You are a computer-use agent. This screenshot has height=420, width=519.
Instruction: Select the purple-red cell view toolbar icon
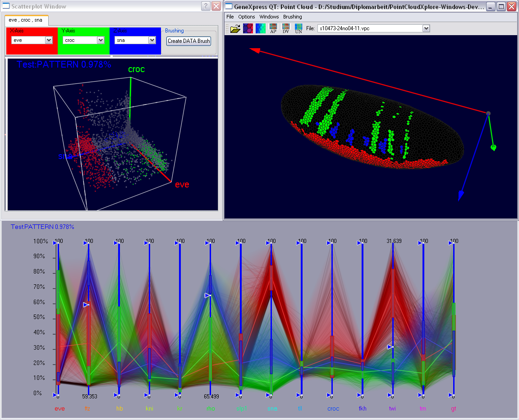click(x=248, y=28)
